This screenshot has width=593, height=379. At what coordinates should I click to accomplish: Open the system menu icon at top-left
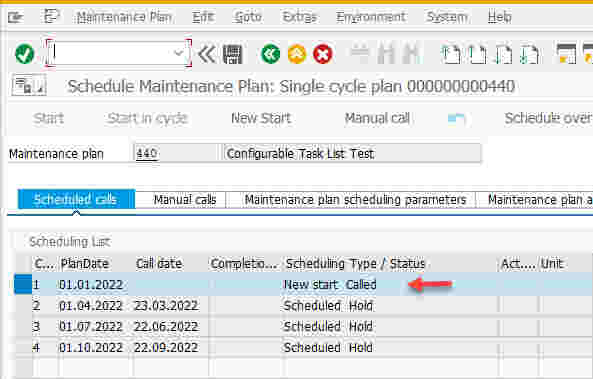point(16,17)
